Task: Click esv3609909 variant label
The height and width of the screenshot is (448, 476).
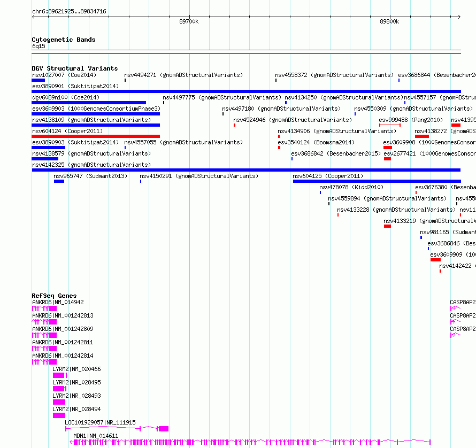Action: click(453, 254)
